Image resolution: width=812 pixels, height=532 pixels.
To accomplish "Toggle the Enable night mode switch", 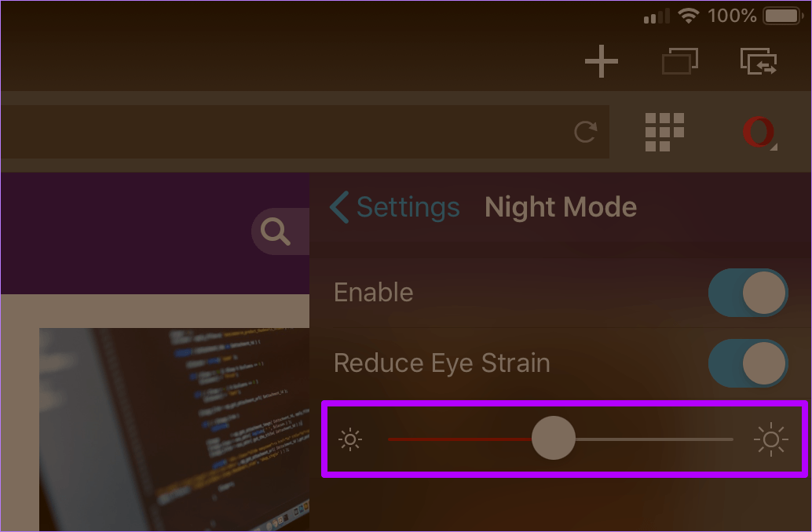I will (748, 293).
